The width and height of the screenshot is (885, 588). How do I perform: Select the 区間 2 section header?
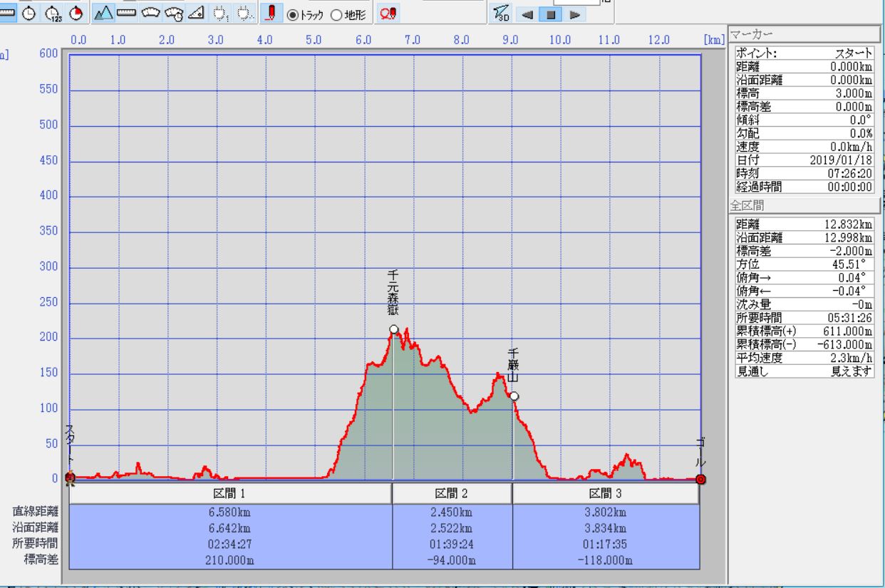(x=452, y=494)
